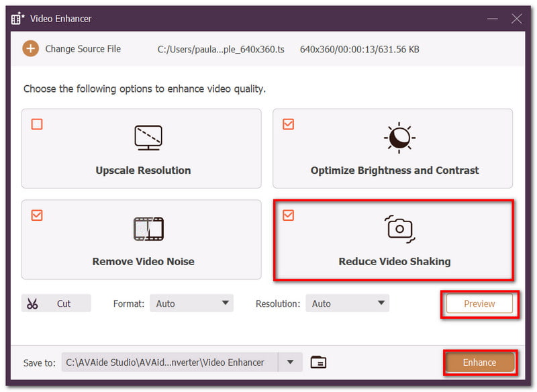
Task: Click the Enhance button
Action: pos(479,362)
